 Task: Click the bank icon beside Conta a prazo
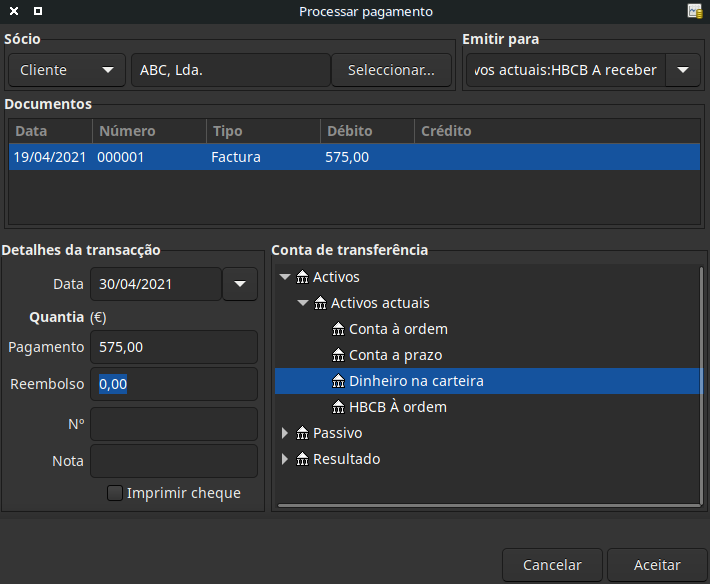click(339, 355)
